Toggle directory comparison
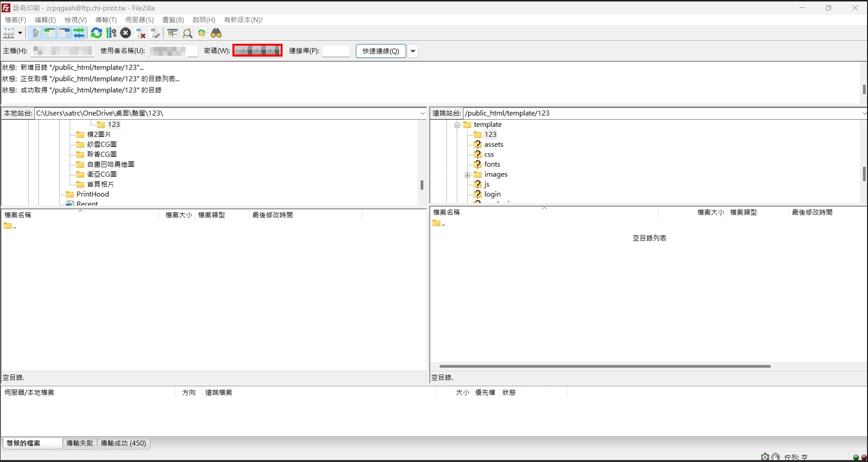Screen dimensions: 868x462 pyautogui.click(x=187, y=33)
